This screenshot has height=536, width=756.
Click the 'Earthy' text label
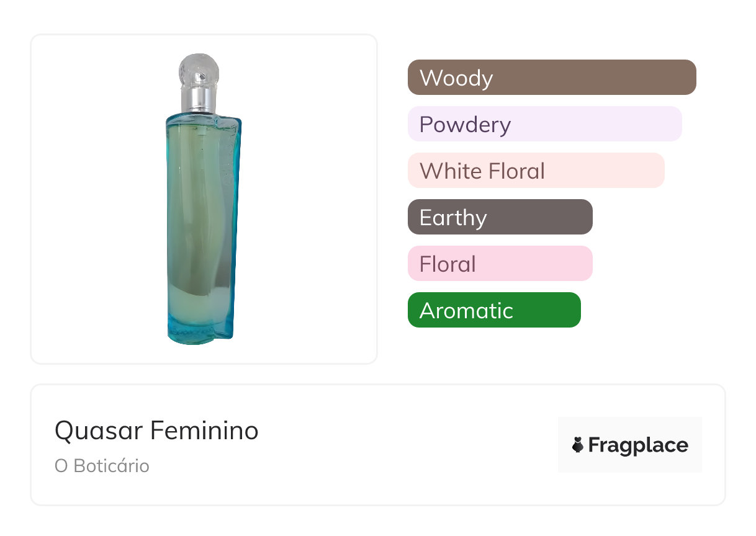click(453, 218)
